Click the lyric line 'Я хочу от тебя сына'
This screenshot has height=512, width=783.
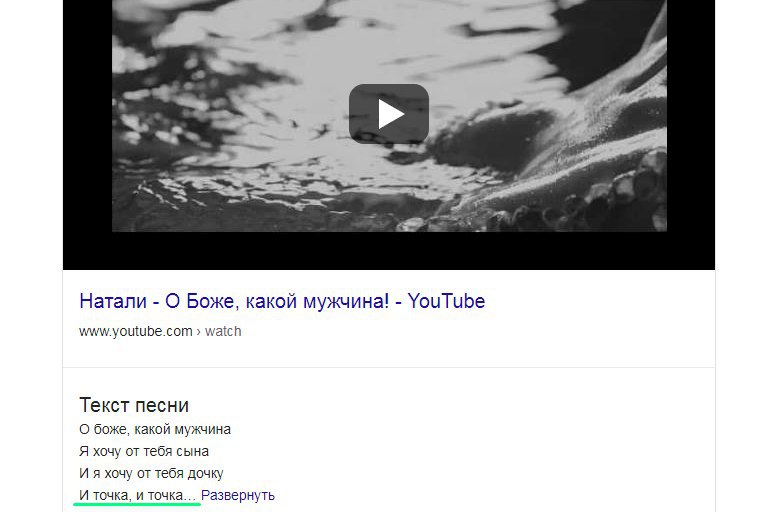tap(144, 451)
